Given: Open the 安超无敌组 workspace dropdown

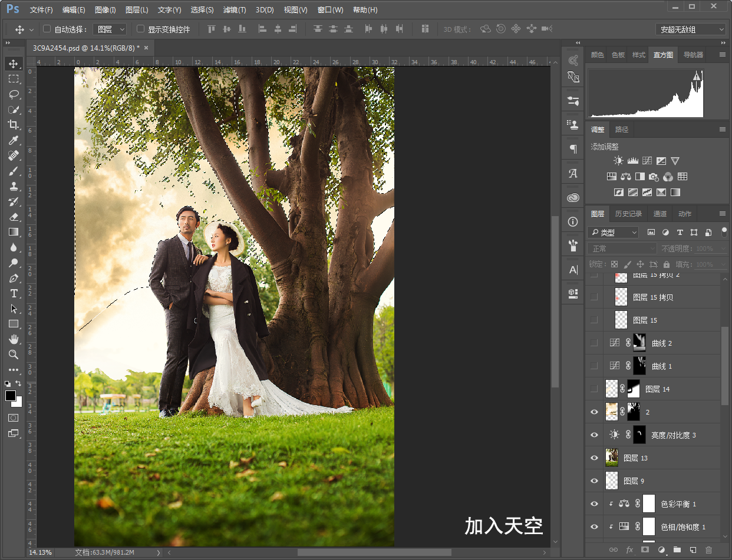Looking at the screenshot, I should coord(691,29).
